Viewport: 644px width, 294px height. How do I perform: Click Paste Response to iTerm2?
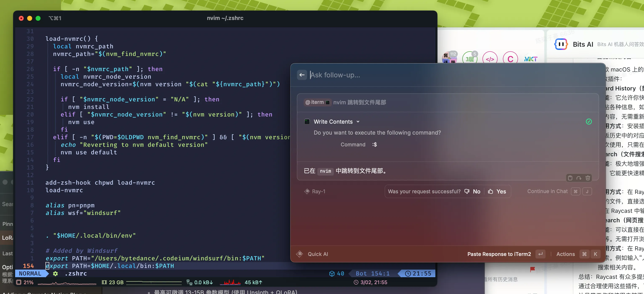coord(499,254)
